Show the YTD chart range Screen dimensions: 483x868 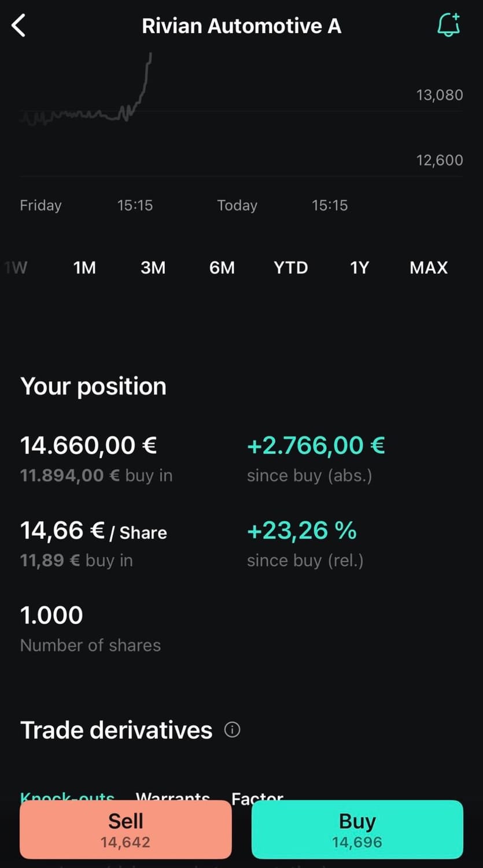(x=290, y=268)
